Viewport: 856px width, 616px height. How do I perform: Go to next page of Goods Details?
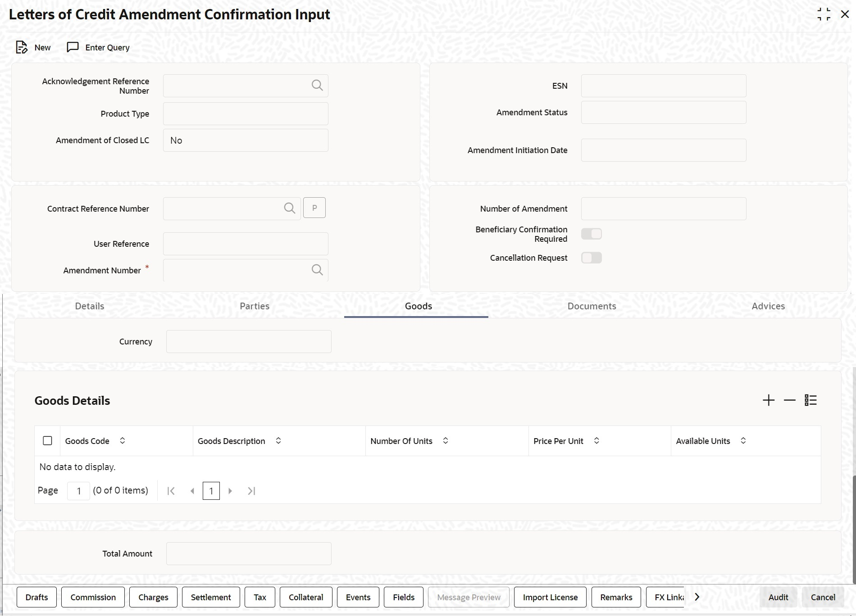point(230,491)
